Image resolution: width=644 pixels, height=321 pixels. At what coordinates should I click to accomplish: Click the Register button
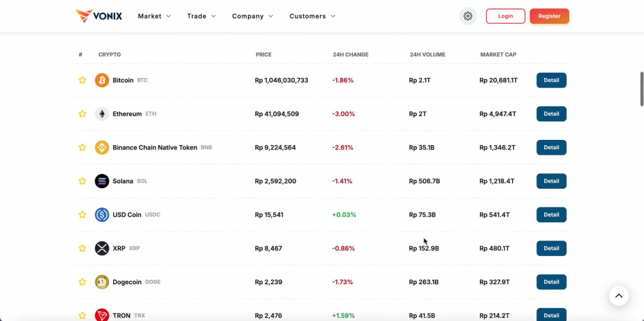click(549, 16)
